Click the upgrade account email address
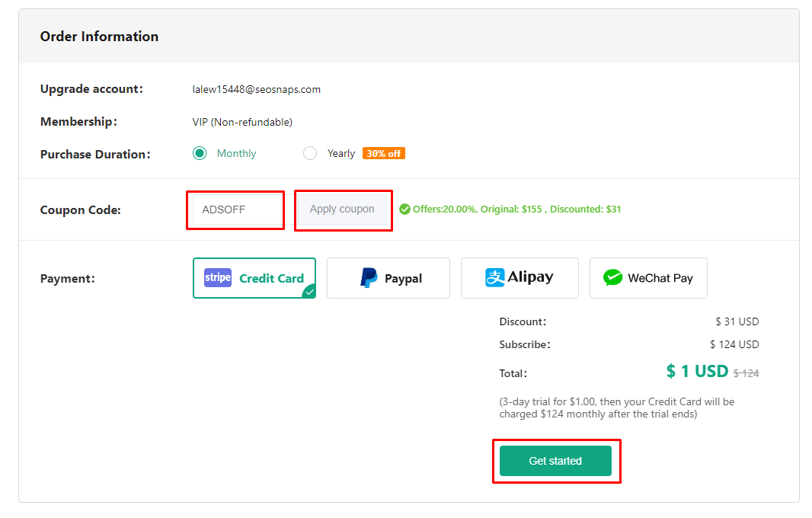 click(x=257, y=89)
